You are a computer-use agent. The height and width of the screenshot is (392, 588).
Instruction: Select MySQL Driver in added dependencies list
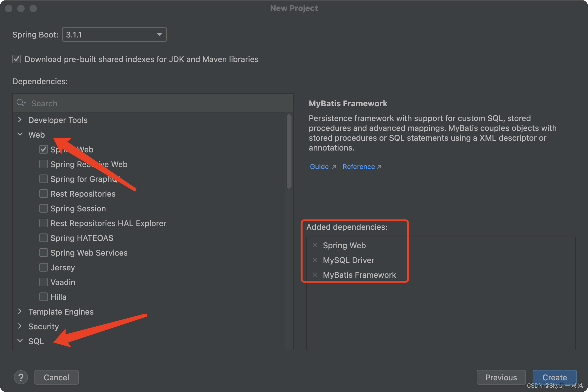348,260
